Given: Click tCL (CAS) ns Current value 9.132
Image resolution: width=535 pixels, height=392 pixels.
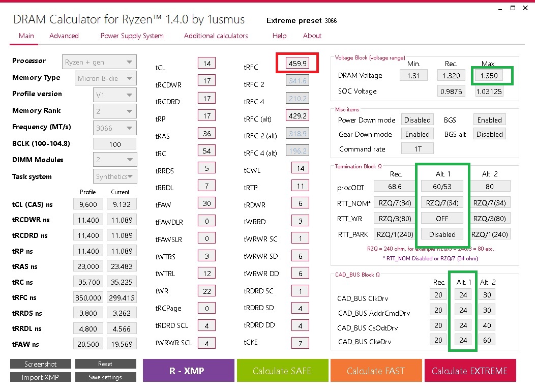Looking at the screenshot, I should pos(122,204).
